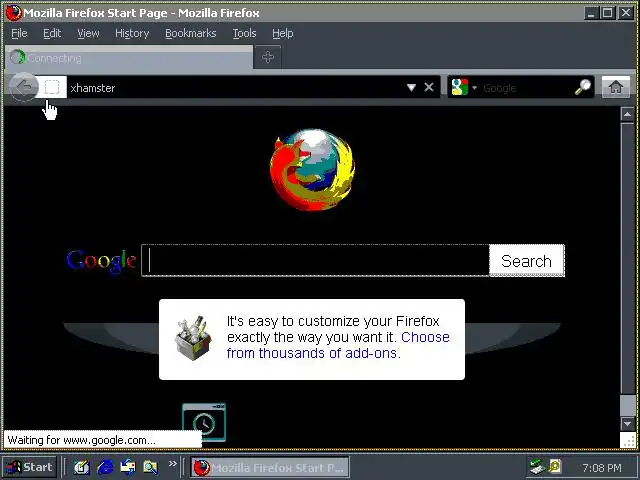Open the Start menu
This screenshot has width=640, height=480.
pos(29,467)
